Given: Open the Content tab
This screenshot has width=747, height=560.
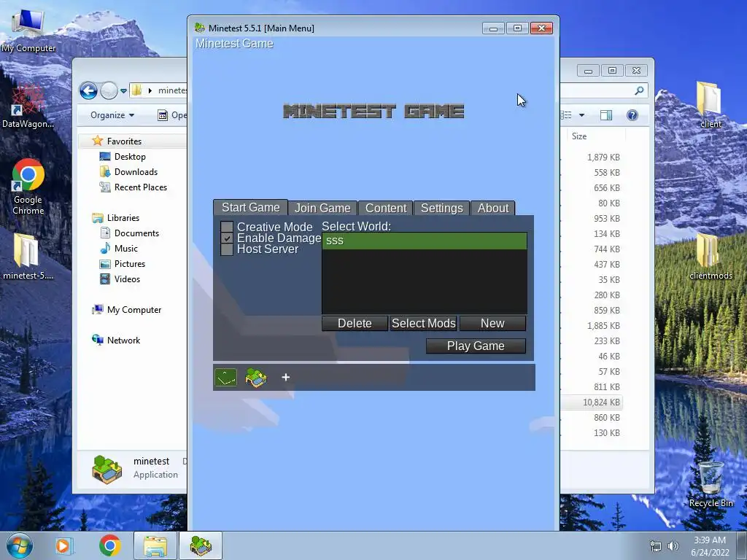Looking at the screenshot, I should click(385, 208).
